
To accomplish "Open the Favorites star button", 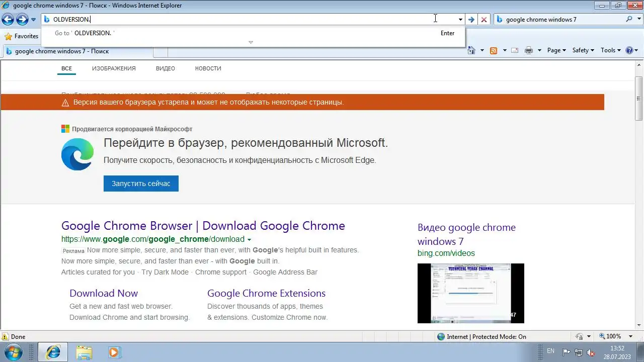I will pyautogui.click(x=22, y=36).
